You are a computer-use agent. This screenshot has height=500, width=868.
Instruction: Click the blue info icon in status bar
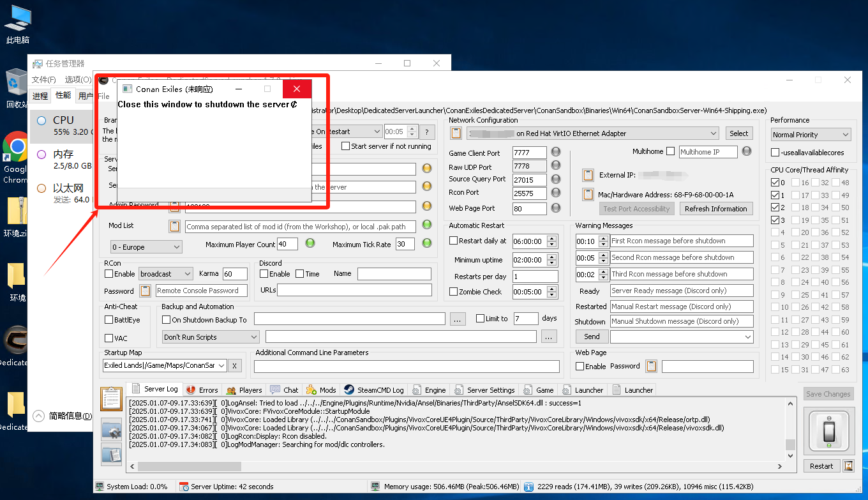point(529,487)
